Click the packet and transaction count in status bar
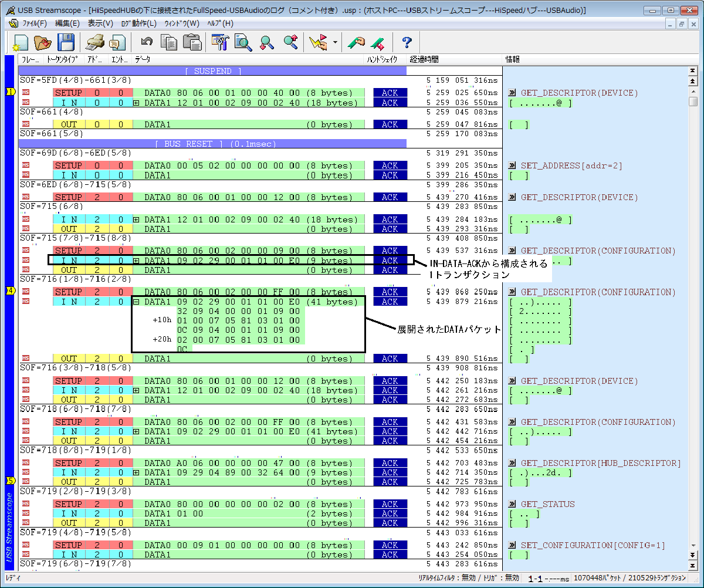704x588 pixels. coord(629,578)
